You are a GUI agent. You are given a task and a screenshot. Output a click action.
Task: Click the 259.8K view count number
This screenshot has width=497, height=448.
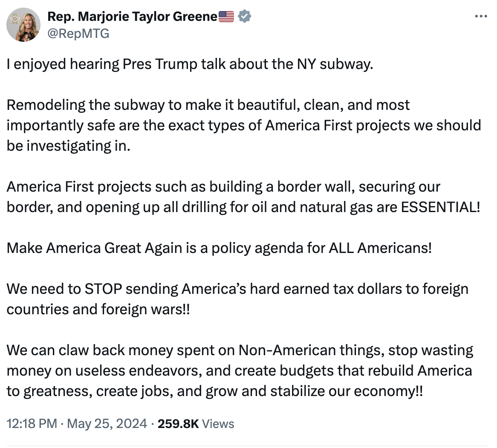coord(178,424)
